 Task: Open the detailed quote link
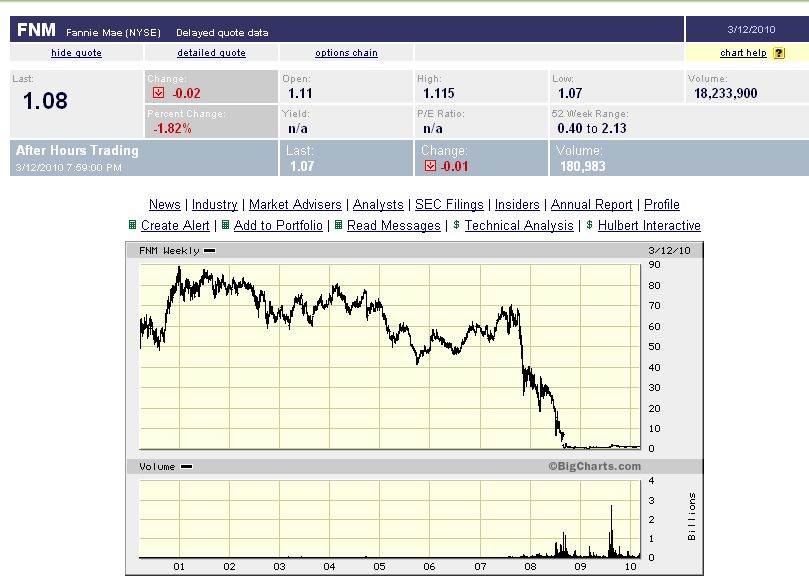click(x=211, y=53)
